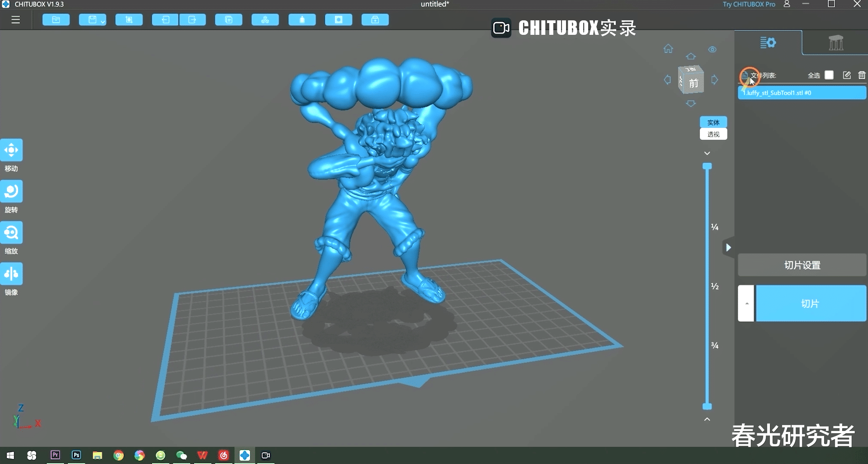The image size is (868, 464).
Task: Click the Hollow model toolbar icon
Action: coord(302,20)
